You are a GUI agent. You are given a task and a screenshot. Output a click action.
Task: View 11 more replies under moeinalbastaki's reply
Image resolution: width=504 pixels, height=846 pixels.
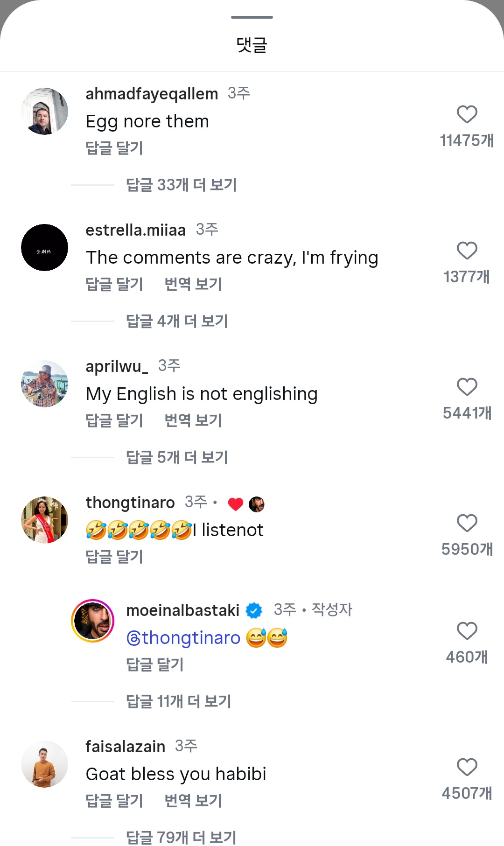178,701
